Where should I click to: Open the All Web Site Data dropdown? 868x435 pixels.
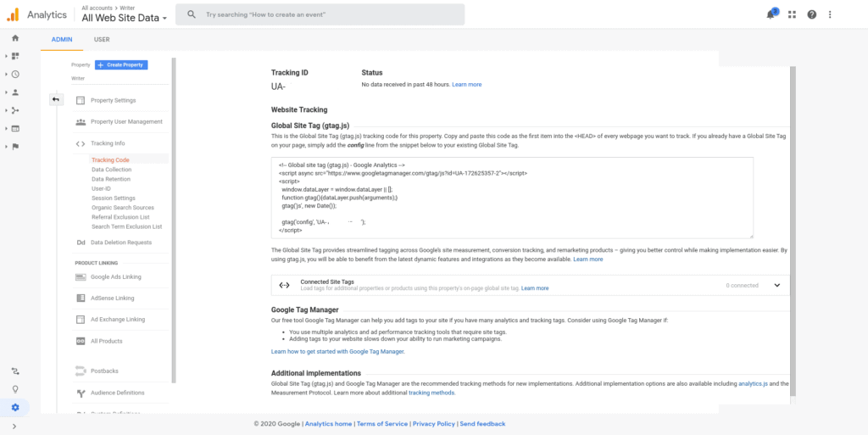coord(124,18)
